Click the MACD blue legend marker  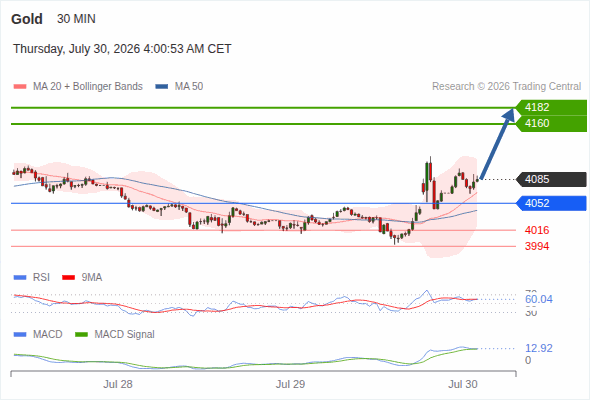point(20,335)
